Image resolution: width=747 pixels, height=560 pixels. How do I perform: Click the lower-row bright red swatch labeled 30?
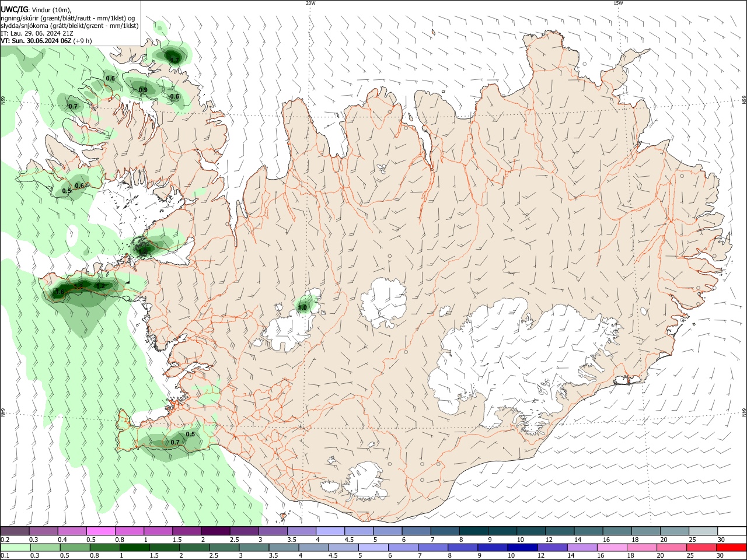(732, 548)
